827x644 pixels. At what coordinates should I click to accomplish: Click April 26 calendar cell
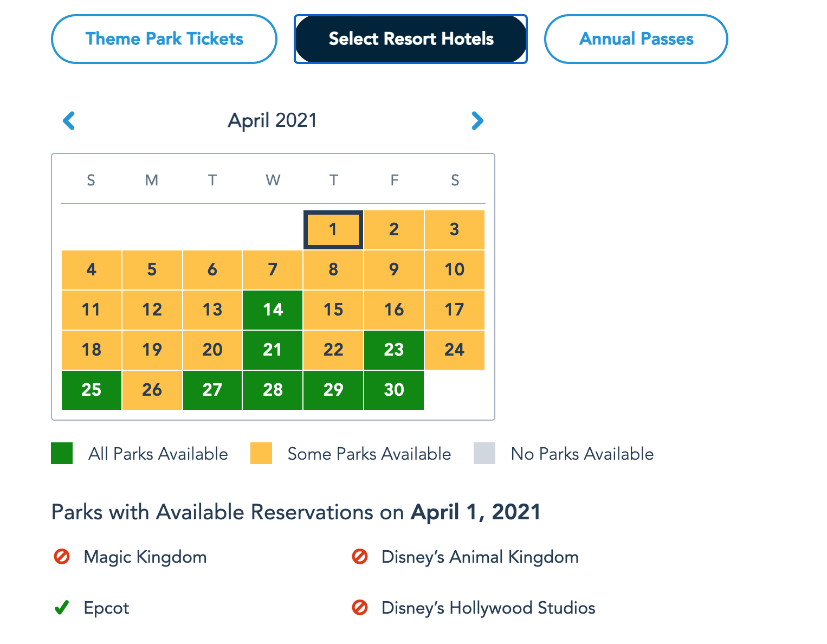pyautogui.click(x=152, y=390)
